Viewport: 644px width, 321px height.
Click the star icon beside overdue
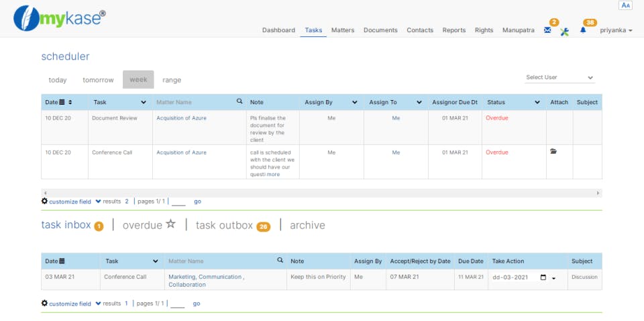pos(171,224)
